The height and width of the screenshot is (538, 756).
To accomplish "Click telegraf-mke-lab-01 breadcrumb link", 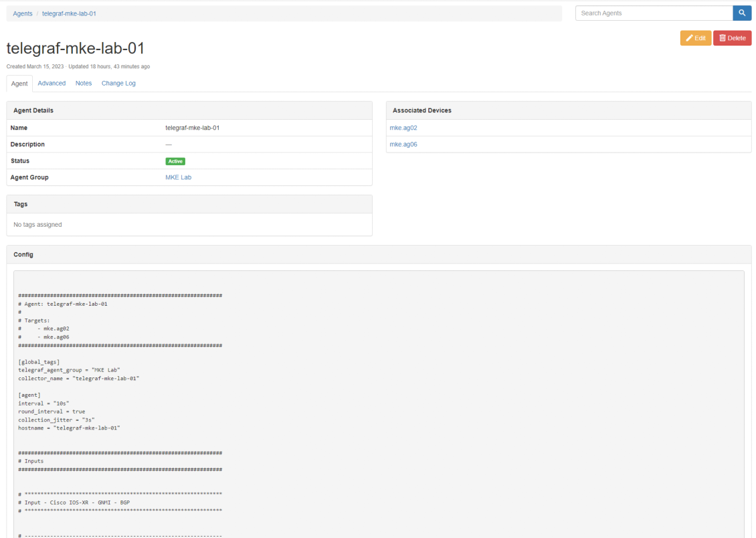I will point(69,13).
